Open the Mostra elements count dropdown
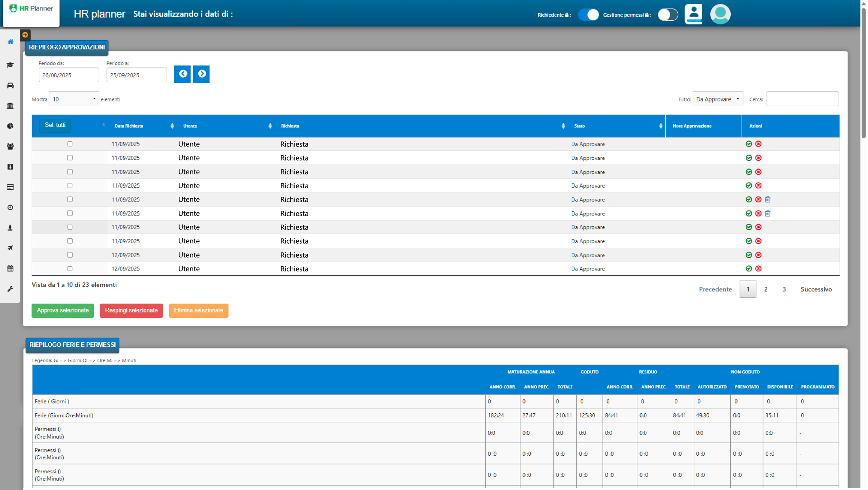This screenshot has height=490, width=868. 74,99
